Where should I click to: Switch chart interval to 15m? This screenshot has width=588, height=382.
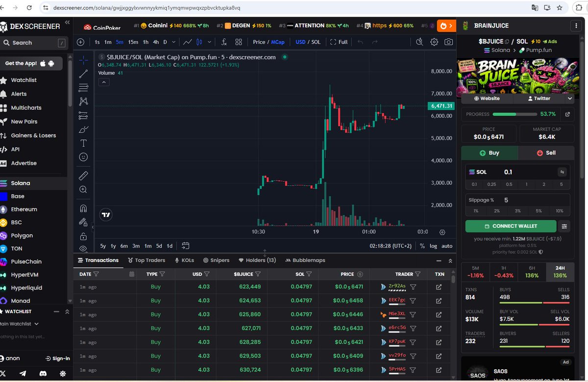click(133, 42)
